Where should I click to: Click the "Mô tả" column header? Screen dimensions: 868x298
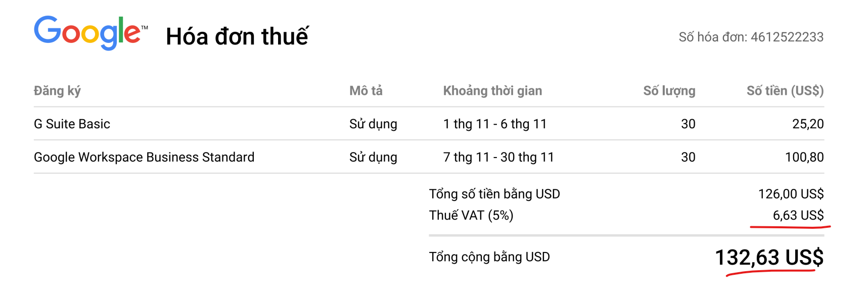pyautogui.click(x=366, y=91)
